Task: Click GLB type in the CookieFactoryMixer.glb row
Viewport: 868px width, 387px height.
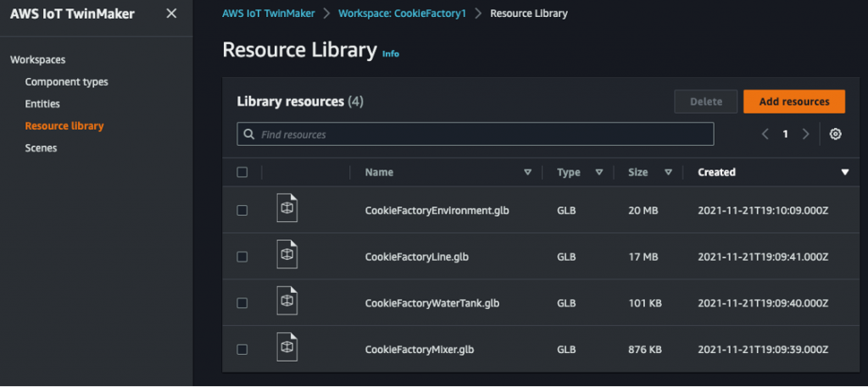Action: click(x=566, y=350)
